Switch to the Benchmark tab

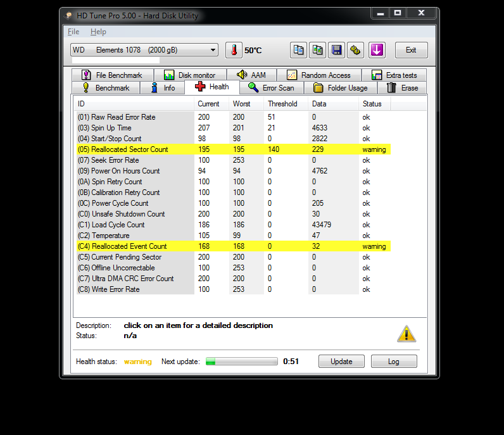(106, 88)
